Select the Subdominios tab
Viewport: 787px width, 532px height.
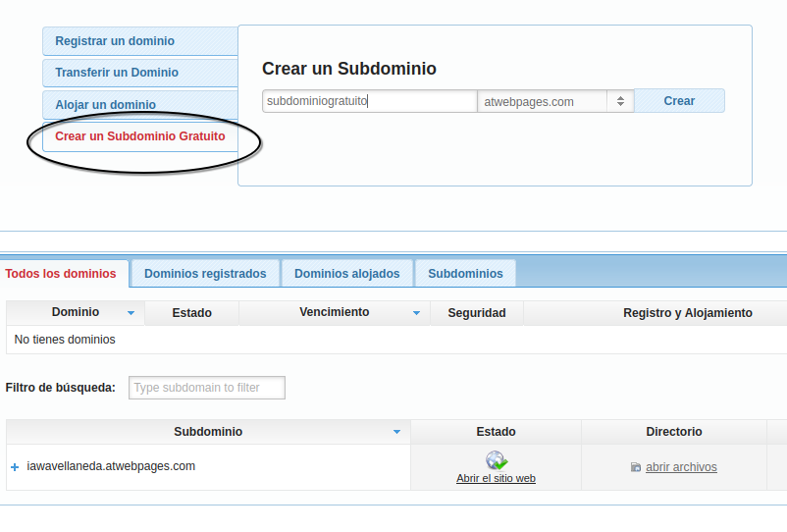[x=465, y=274]
